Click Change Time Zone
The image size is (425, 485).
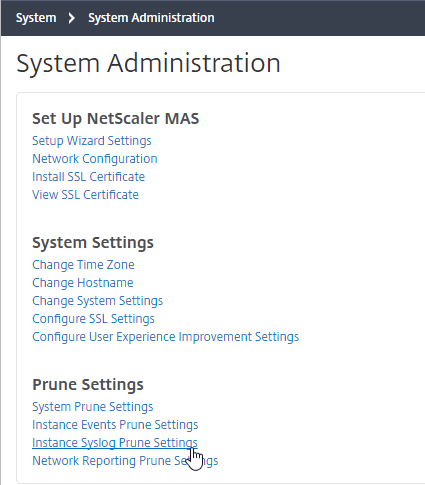(83, 265)
